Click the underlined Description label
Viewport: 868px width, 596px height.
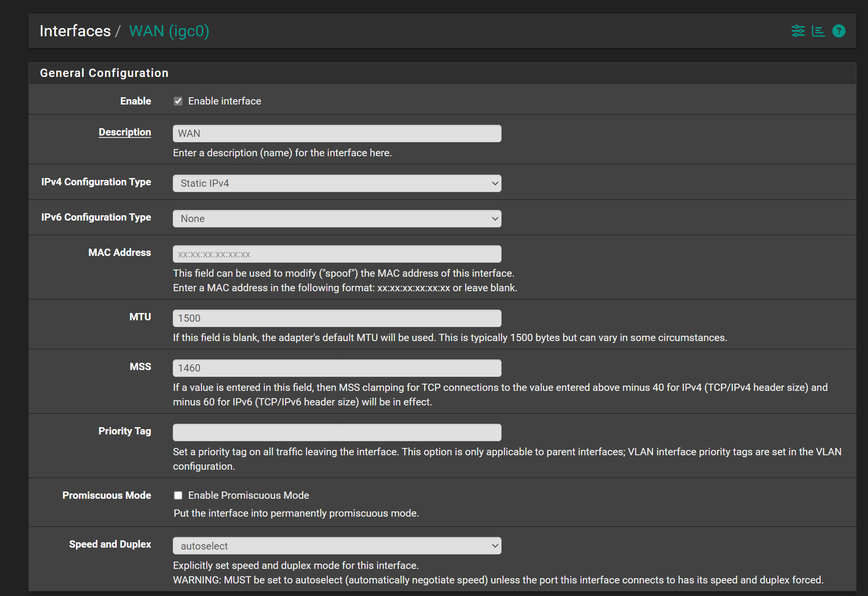(x=125, y=132)
